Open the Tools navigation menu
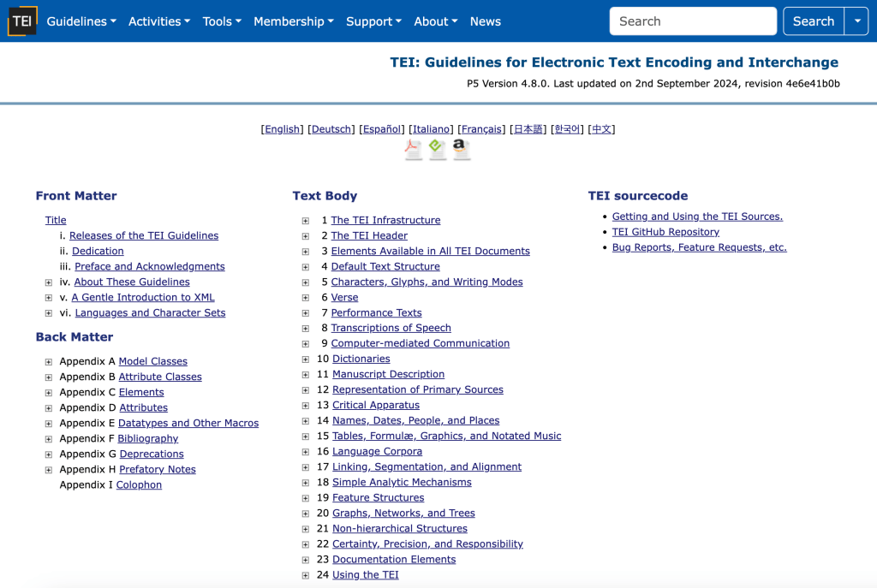877x588 pixels. tap(222, 21)
